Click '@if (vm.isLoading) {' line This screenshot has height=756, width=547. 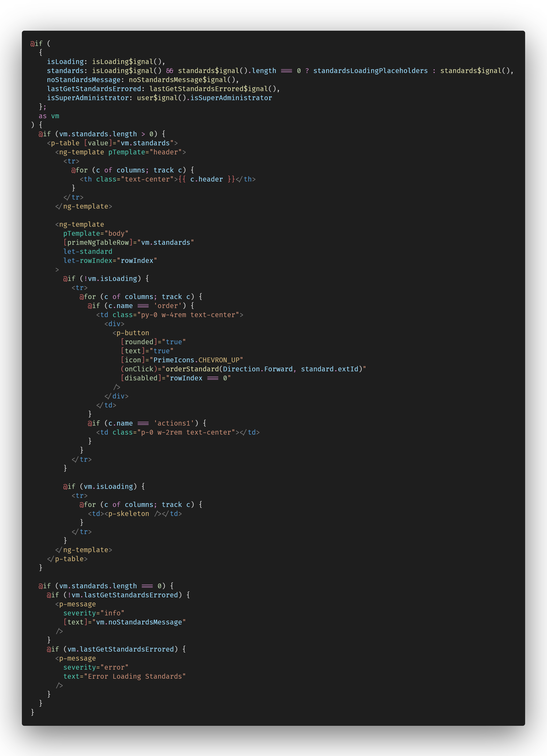104,487
